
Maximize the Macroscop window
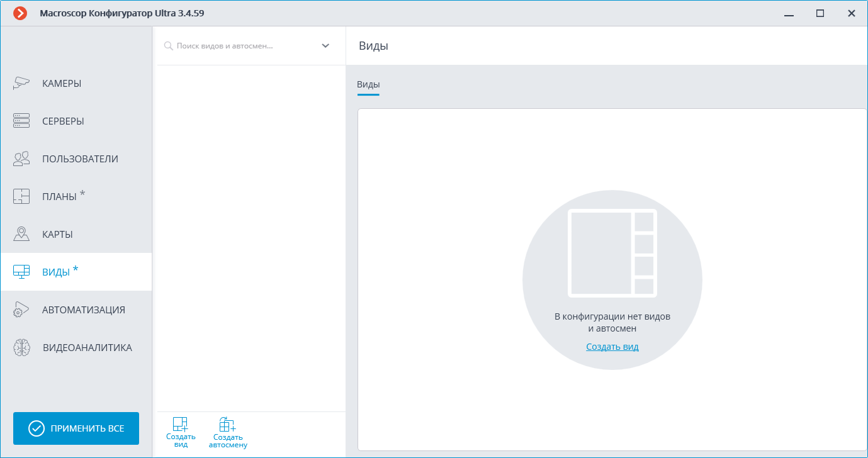point(820,13)
